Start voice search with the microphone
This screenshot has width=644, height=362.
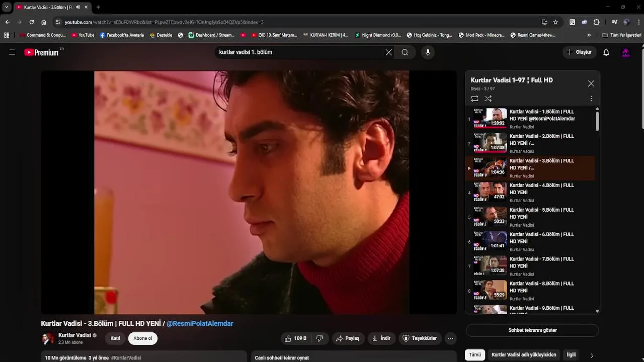(x=428, y=52)
